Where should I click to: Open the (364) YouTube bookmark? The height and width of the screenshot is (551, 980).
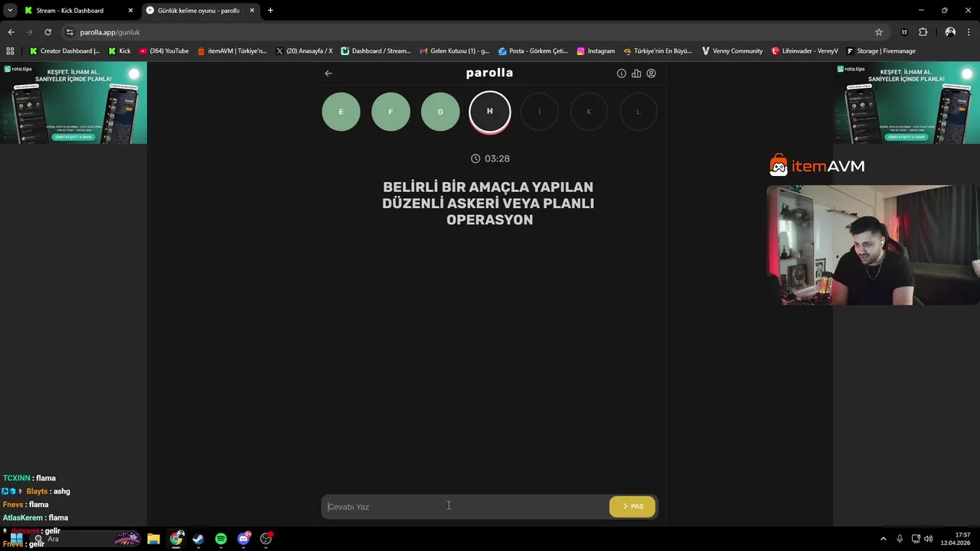coord(164,51)
